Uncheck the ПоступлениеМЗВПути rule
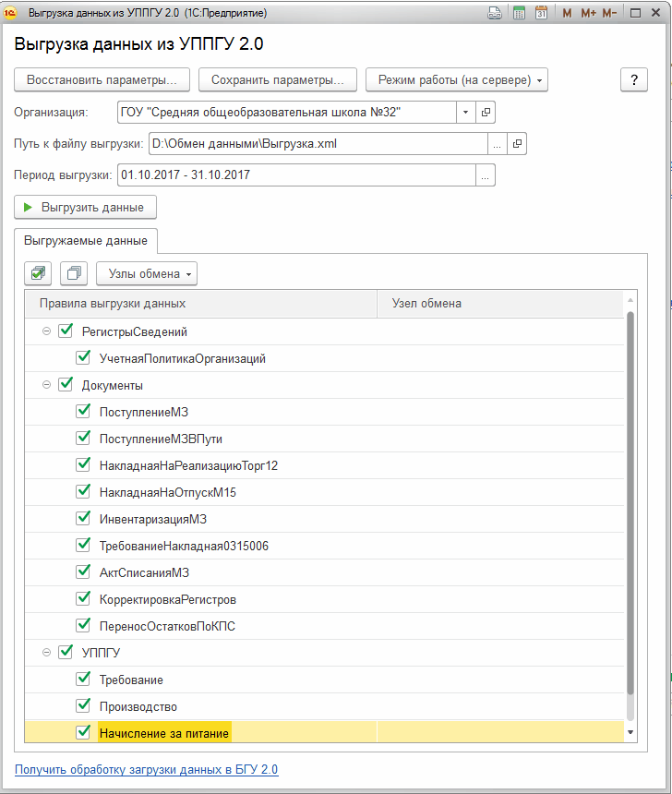 83,439
